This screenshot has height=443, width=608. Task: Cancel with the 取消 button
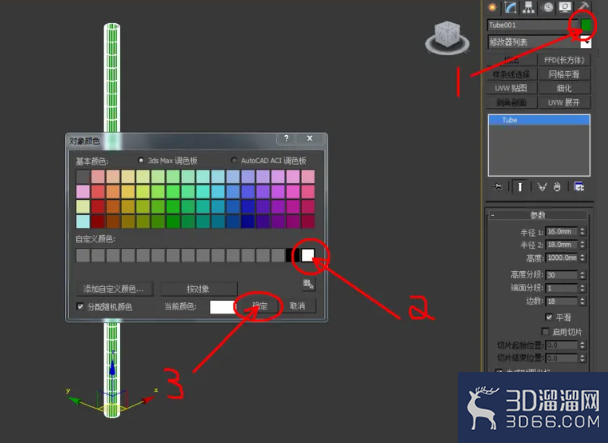[x=298, y=306]
